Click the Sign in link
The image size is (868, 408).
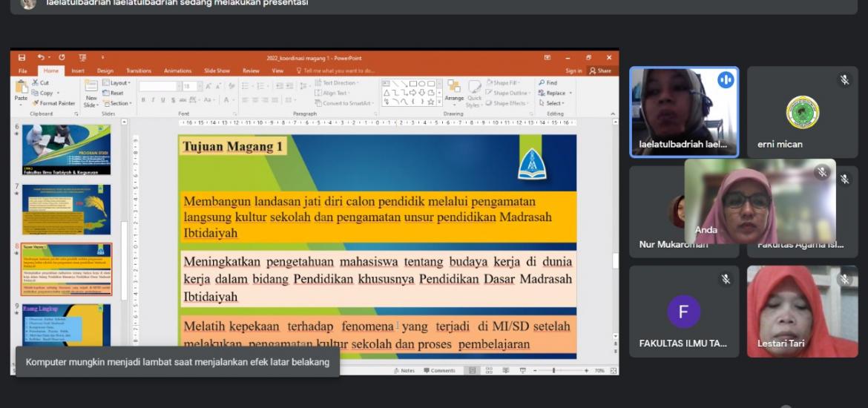click(573, 70)
